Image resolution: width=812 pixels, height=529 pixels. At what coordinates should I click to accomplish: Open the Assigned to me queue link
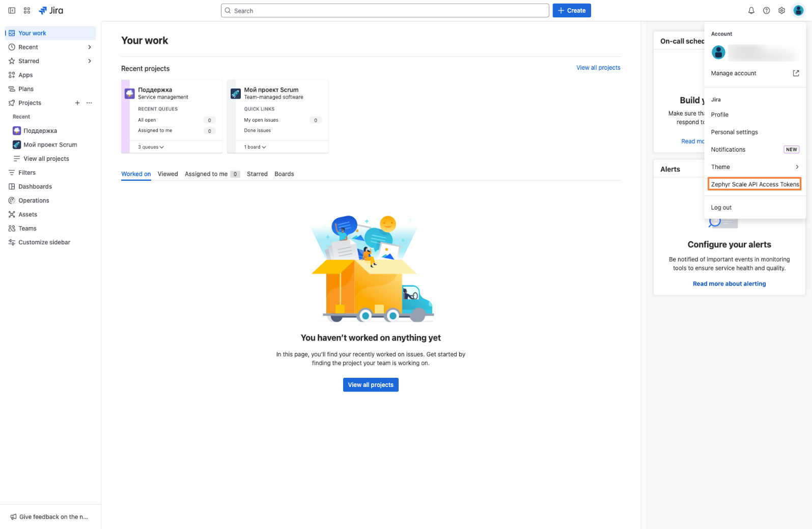coord(155,131)
